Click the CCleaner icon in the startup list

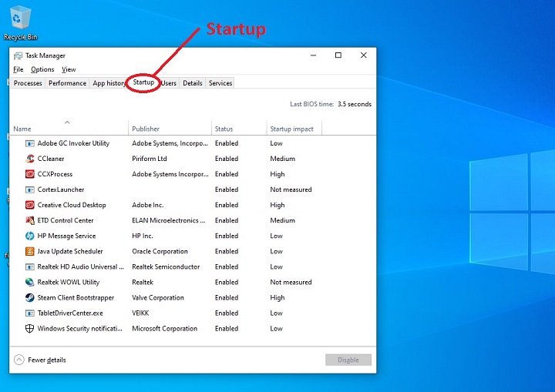30,159
